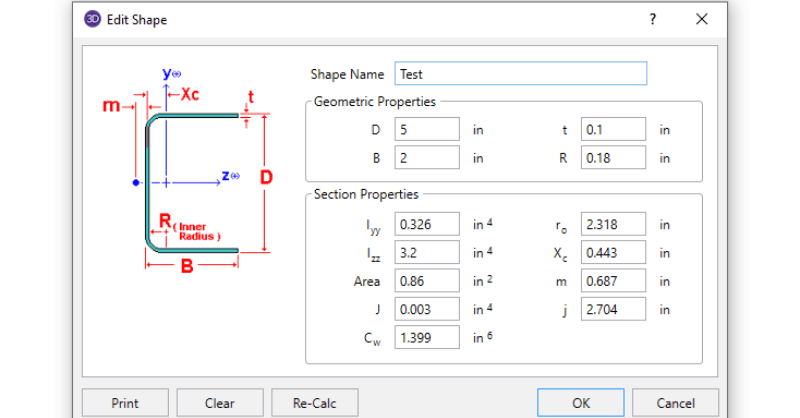Close the Edit Shape dialog

pos(702,20)
